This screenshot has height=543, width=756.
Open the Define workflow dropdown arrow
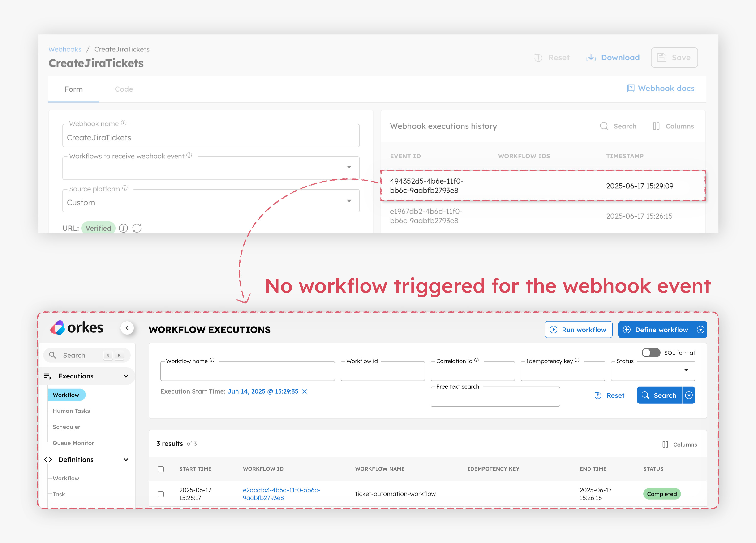[701, 330]
